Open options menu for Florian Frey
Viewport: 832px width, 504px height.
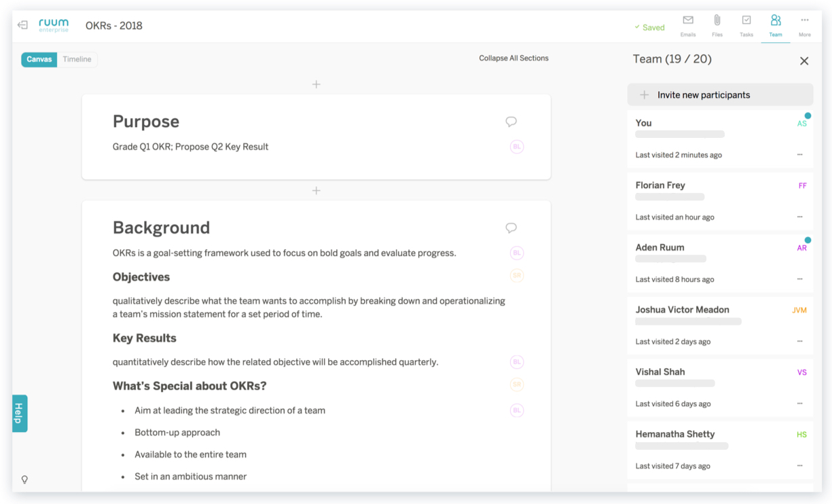pyautogui.click(x=800, y=217)
